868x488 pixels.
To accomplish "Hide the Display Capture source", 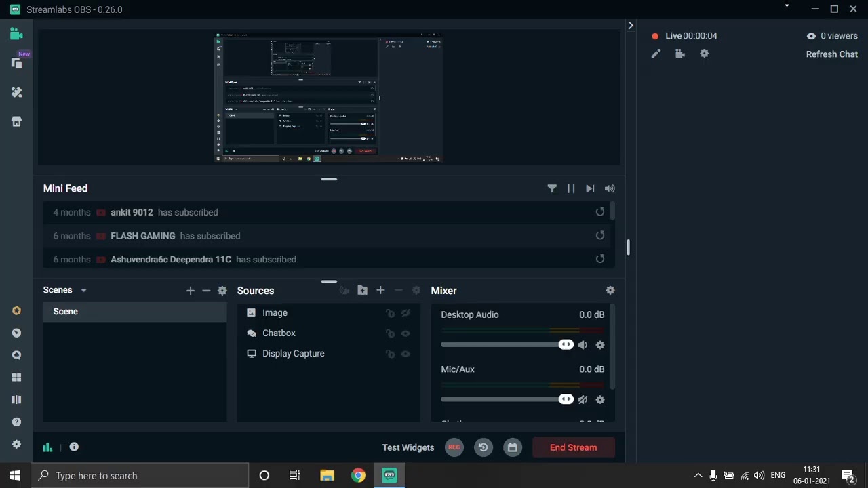I will (406, 354).
